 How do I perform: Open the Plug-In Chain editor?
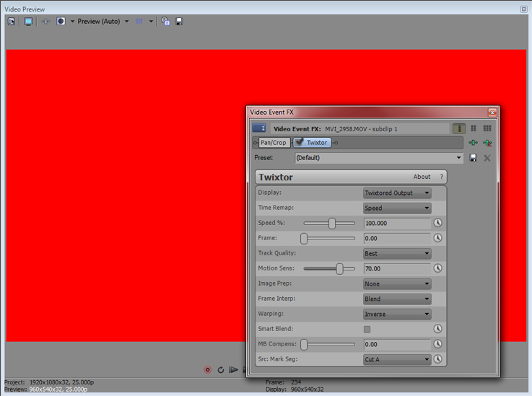[473, 143]
